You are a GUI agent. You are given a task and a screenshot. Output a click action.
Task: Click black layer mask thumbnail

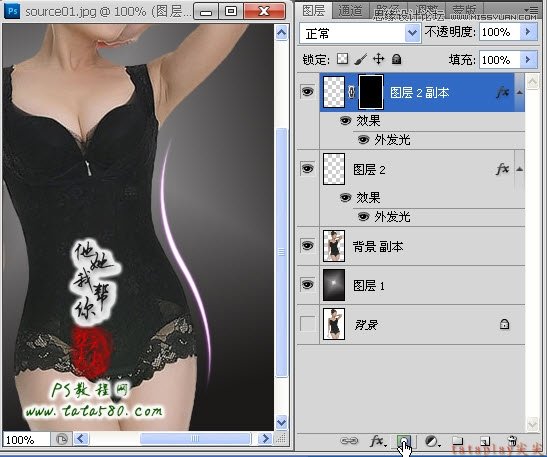click(x=370, y=92)
